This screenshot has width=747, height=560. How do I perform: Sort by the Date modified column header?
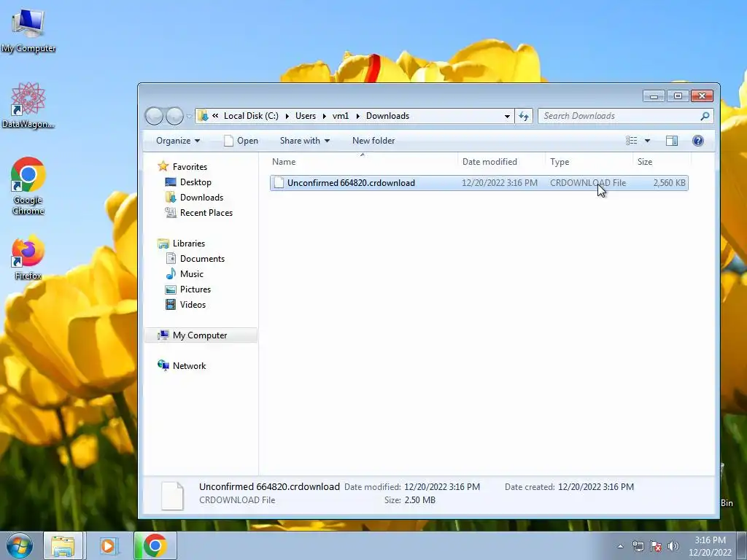click(489, 161)
